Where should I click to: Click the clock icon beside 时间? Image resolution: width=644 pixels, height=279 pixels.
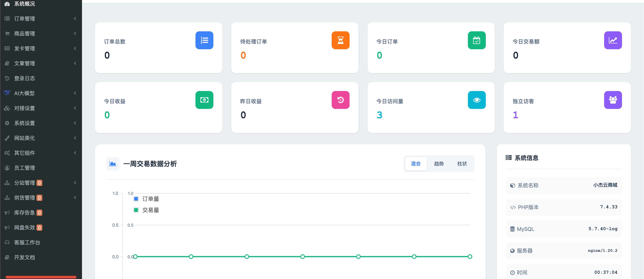512,272
